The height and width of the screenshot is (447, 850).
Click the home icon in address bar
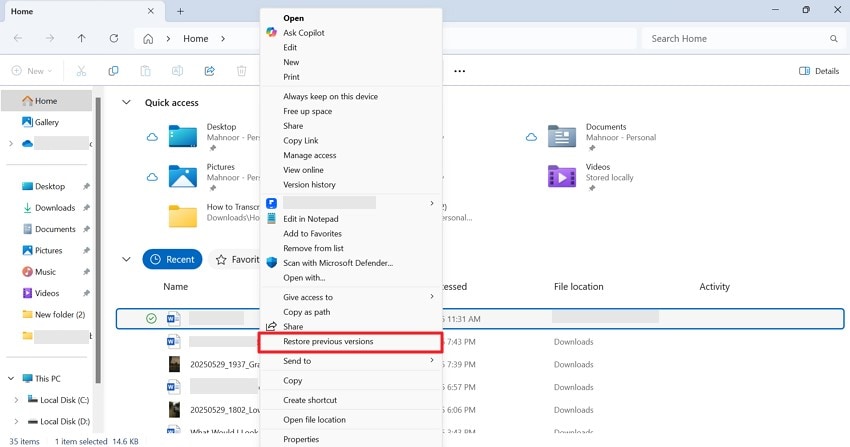coord(148,38)
